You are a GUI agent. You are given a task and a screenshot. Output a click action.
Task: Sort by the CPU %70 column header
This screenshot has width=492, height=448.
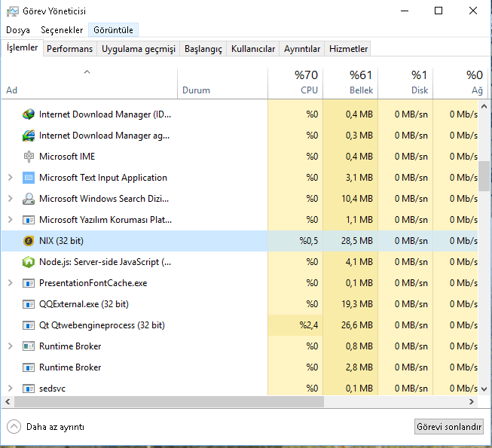(295, 83)
